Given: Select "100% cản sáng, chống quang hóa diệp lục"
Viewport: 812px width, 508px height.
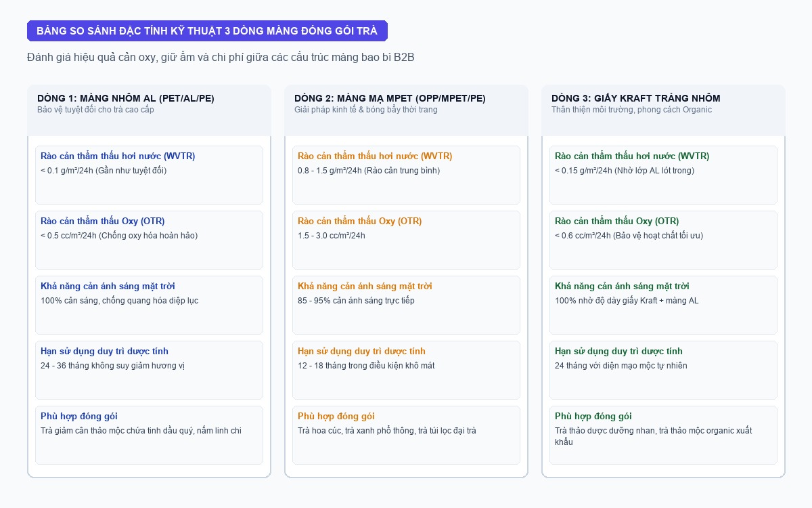Looking at the screenshot, I should tap(119, 301).
